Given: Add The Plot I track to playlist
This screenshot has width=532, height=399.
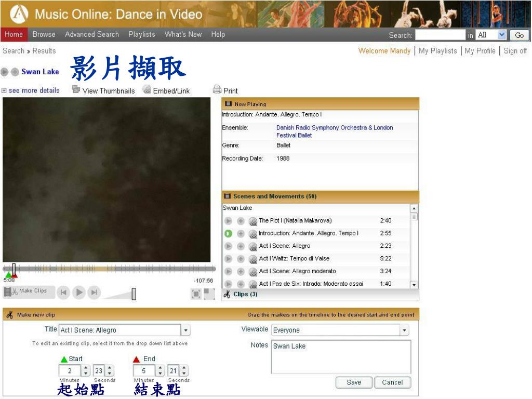Looking at the screenshot, I should pyautogui.click(x=241, y=221).
